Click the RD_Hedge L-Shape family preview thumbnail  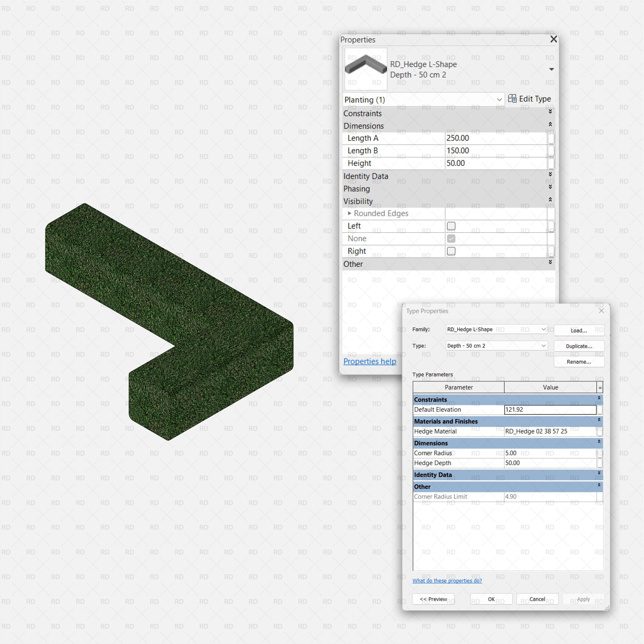(x=366, y=69)
